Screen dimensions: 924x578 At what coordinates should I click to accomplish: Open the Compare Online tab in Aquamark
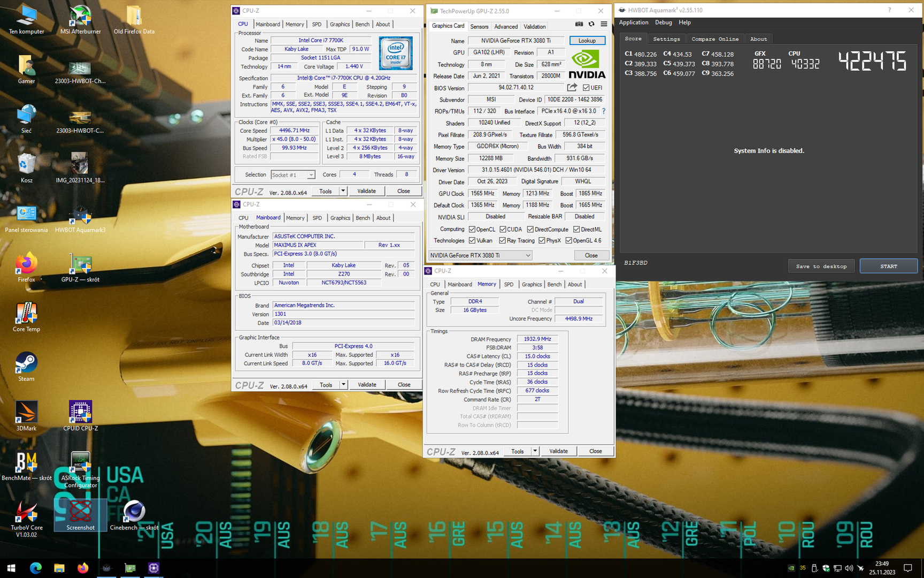715,39
